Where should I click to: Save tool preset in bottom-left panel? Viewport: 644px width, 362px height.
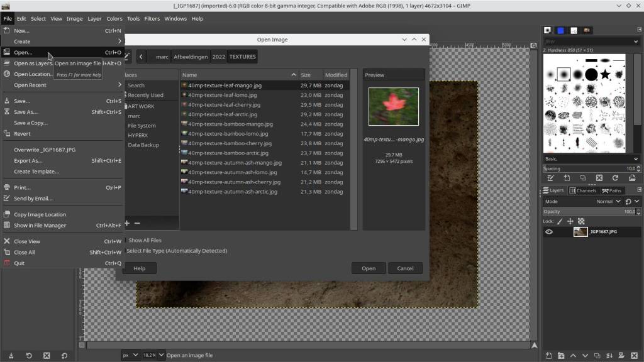coord(11,356)
